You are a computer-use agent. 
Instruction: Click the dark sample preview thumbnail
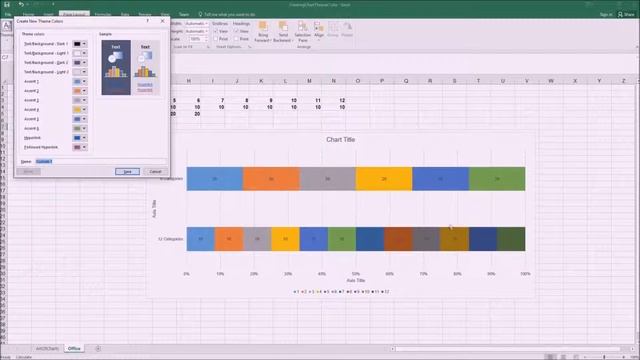pyautogui.click(x=116, y=67)
